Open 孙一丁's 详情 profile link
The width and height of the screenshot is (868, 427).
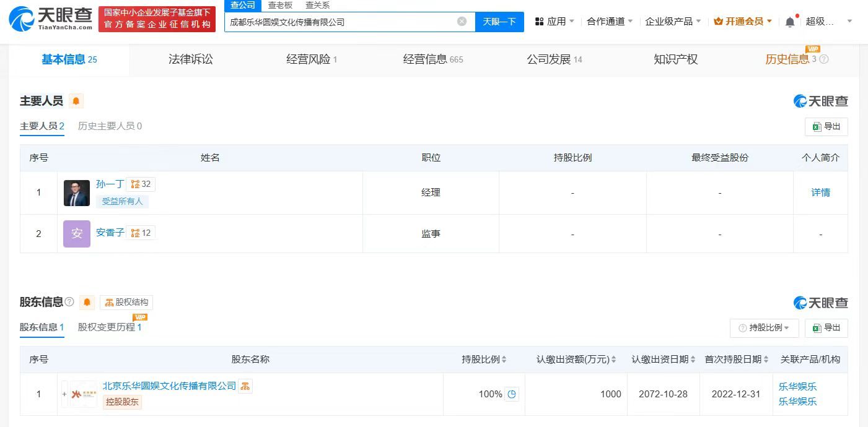coord(820,192)
